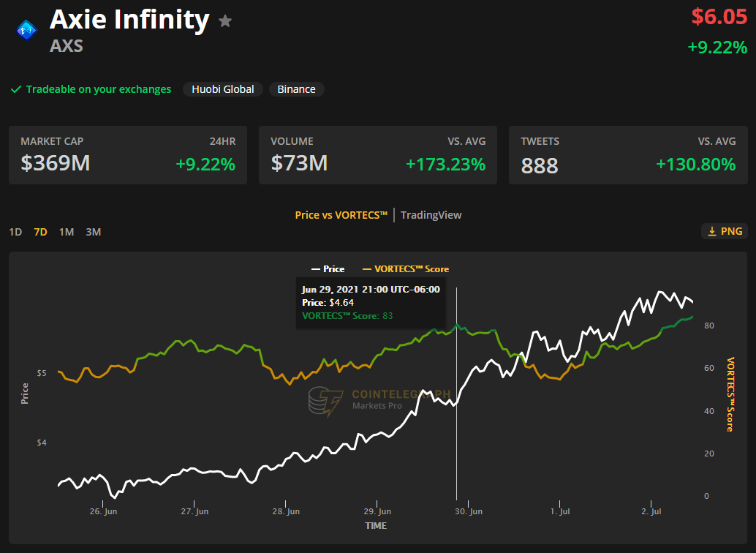
Task: Select the 7D time range
Action: tap(40, 232)
